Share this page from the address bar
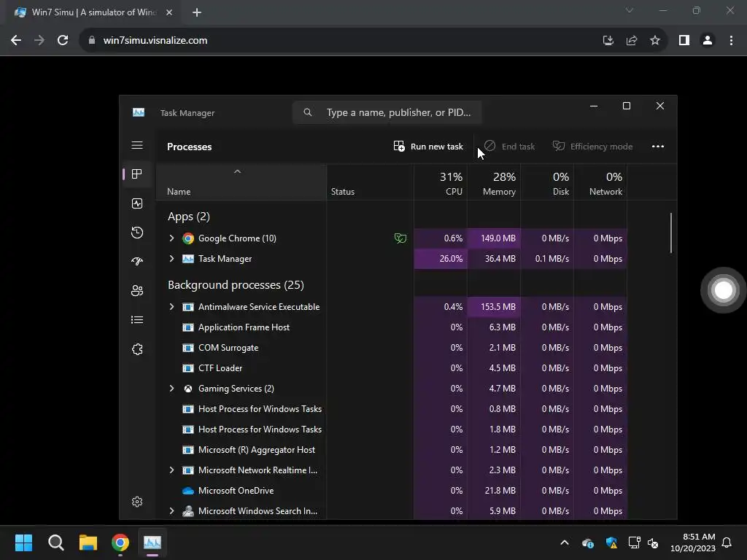 632,41
